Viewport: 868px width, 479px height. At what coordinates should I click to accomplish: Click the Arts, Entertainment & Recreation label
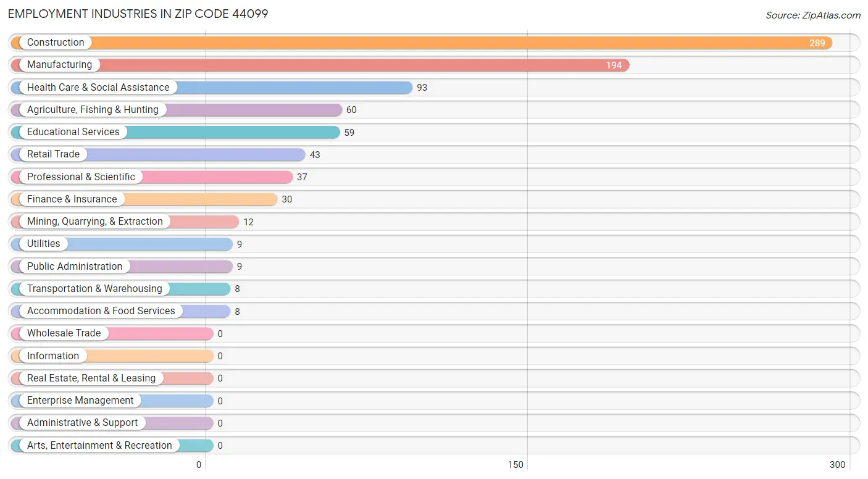click(99, 446)
